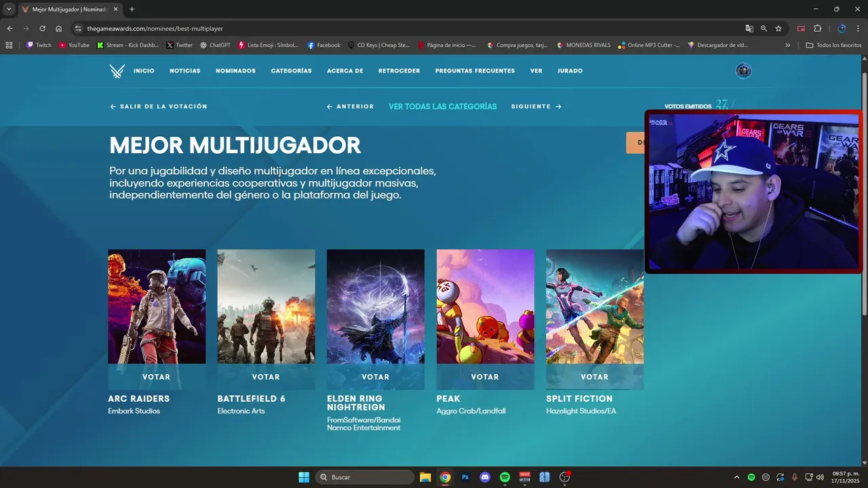Screen dimensions: 868x488
Task: Open the INICIO menu item
Action: (144, 71)
